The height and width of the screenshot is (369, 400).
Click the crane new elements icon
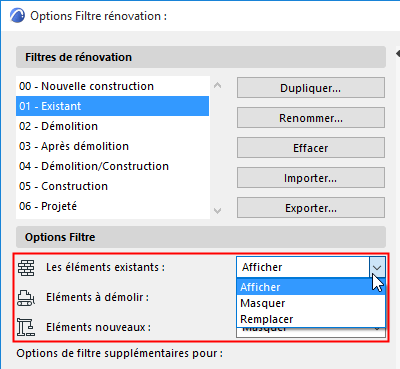pyautogui.click(x=26, y=327)
